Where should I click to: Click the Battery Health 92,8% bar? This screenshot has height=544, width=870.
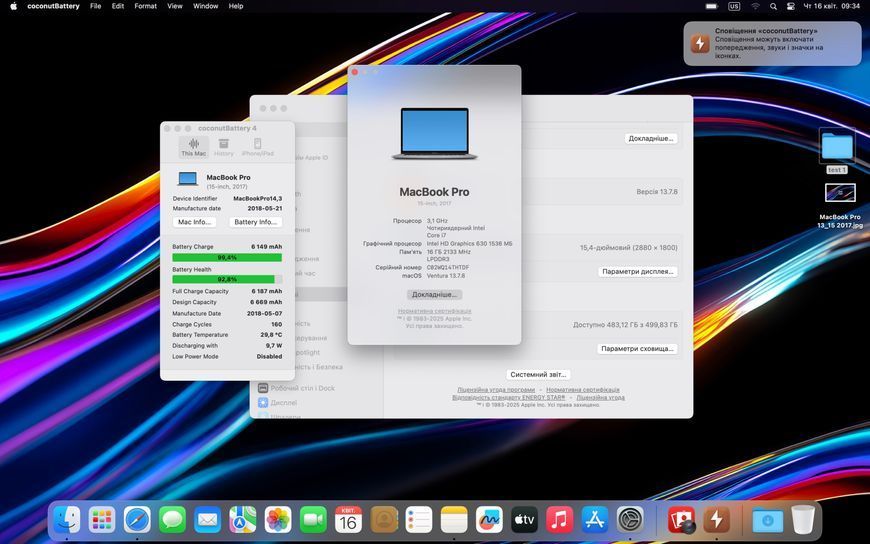[x=227, y=279]
